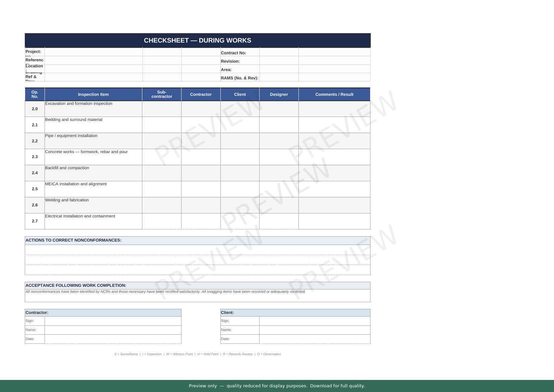Select the Sub-contractor column header
The image size is (554, 392).
(x=161, y=94)
